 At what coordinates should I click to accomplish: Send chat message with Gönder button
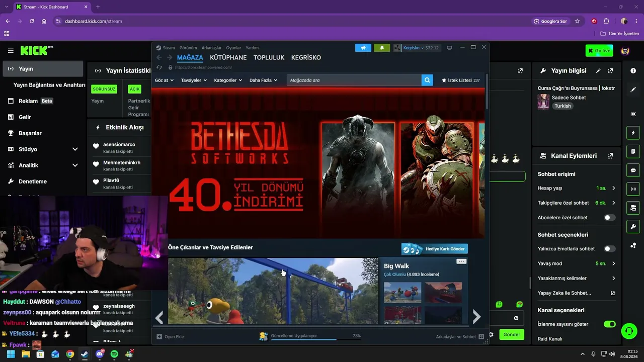click(x=512, y=334)
